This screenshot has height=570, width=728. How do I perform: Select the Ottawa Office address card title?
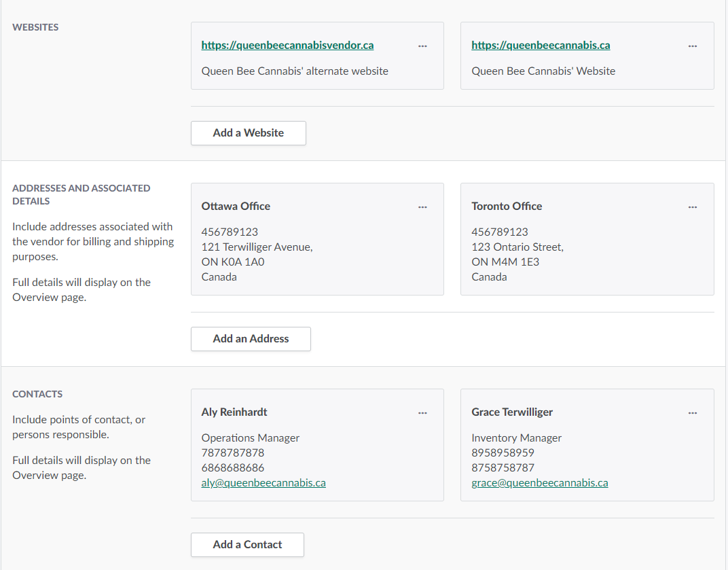236,207
